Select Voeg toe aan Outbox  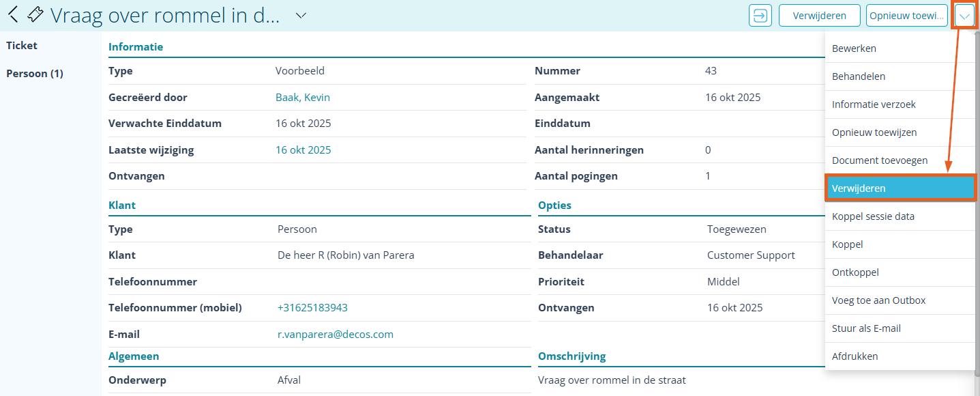coord(879,300)
